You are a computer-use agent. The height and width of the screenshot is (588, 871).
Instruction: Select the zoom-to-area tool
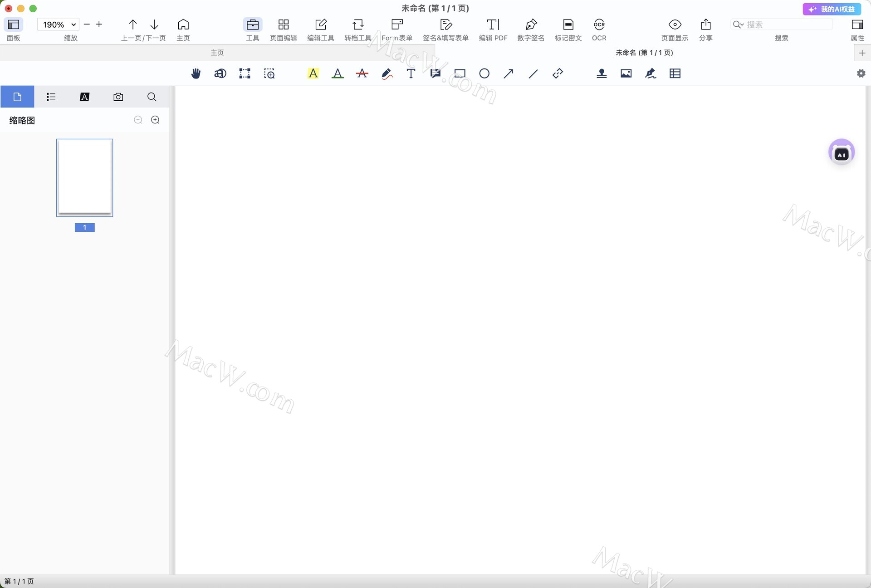[x=269, y=73]
